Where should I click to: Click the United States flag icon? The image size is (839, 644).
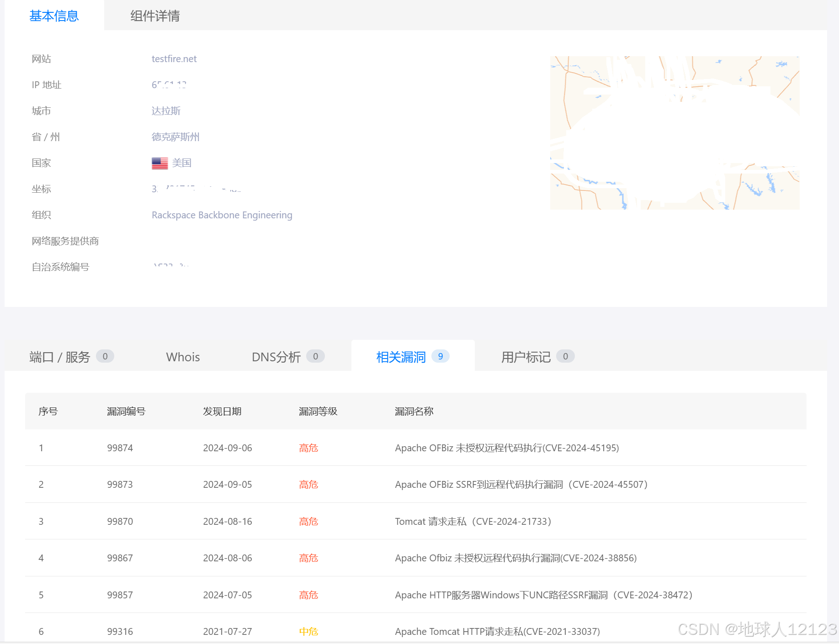coord(160,163)
